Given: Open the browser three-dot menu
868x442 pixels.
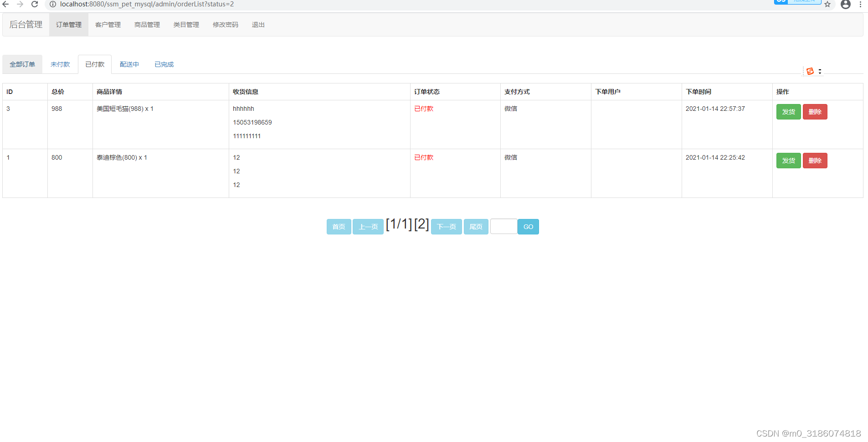Looking at the screenshot, I should click(x=860, y=4).
